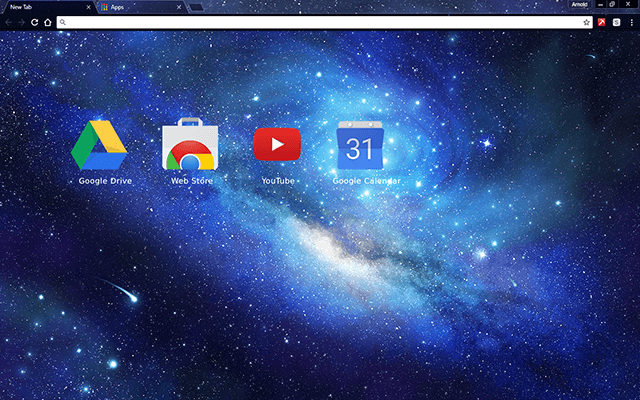Click the white S extension icon

(616, 22)
